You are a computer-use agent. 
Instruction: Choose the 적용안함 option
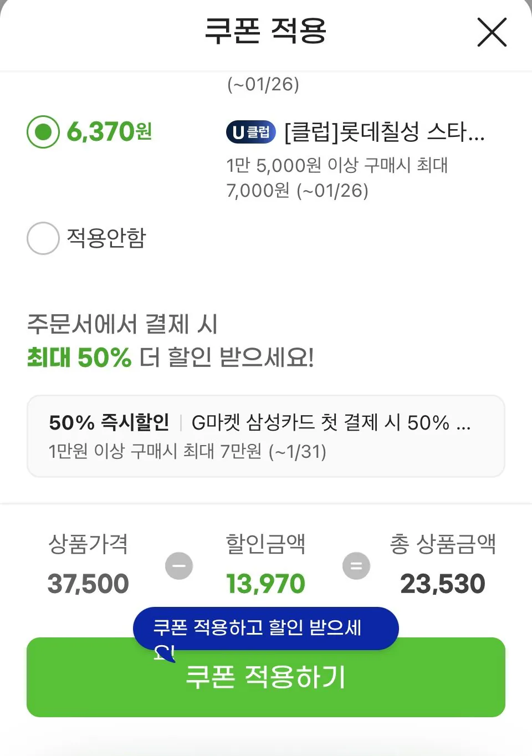(x=43, y=238)
